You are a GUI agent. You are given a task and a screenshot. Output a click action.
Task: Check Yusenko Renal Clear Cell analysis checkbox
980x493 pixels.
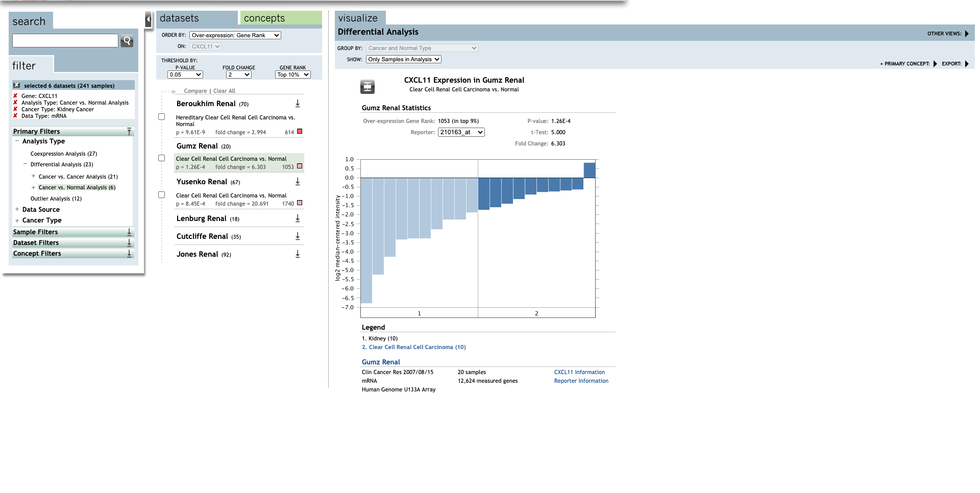[x=162, y=195]
